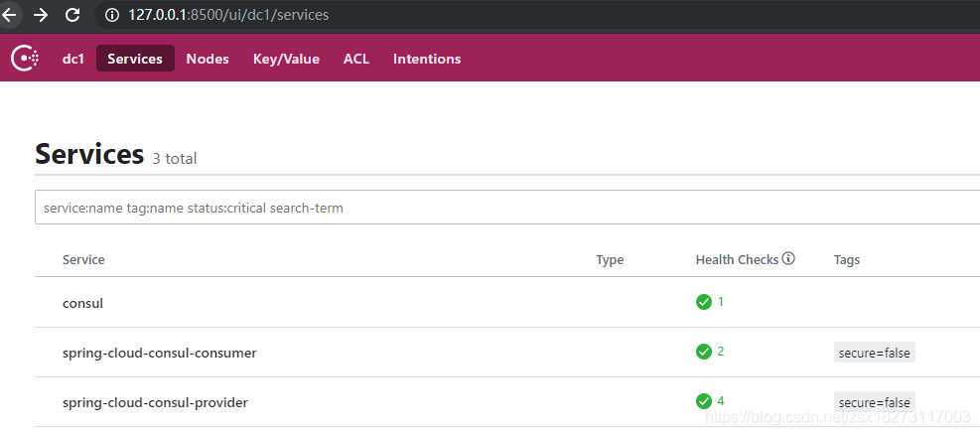The width and height of the screenshot is (980, 435).
Task: Open the Services tab
Action: point(135,59)
